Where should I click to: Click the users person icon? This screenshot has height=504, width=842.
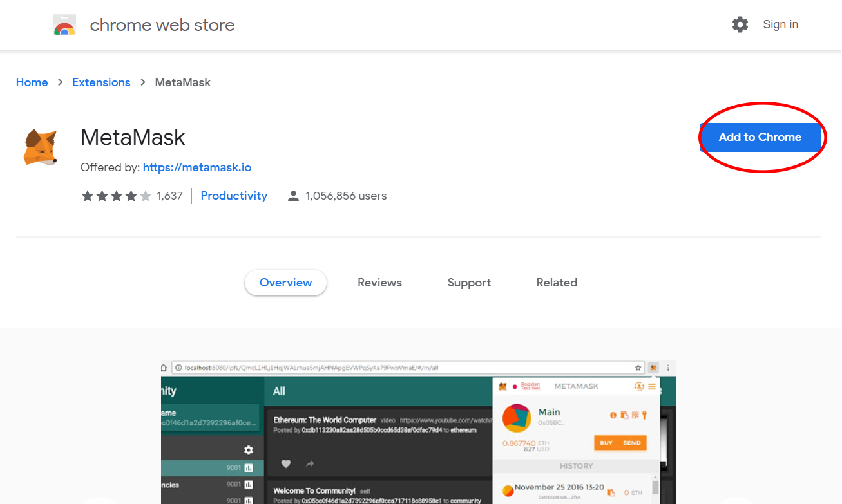tap(293, 196)
